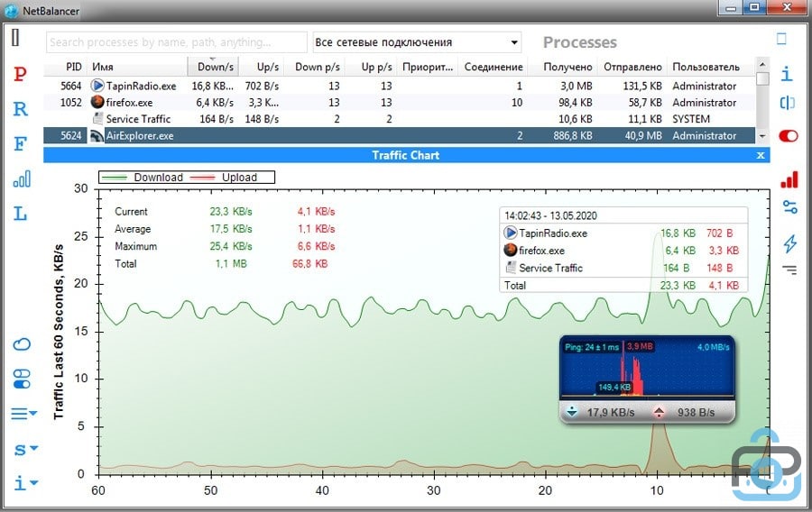Open the blue L sidebar icon
The image size is (812, 512).
[x=20, y=213]
